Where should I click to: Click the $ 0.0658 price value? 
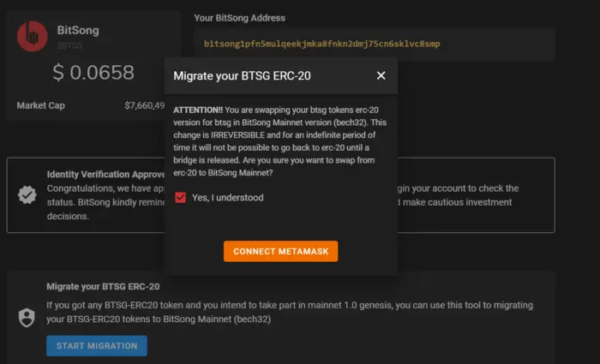[93, 72]
